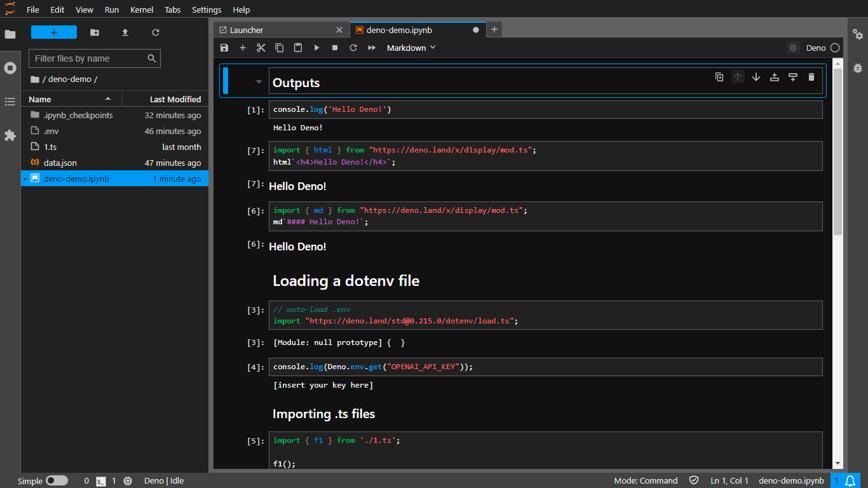Run the selected cell with play button
The image size is (868, 488).
click(x=316, y=48)
